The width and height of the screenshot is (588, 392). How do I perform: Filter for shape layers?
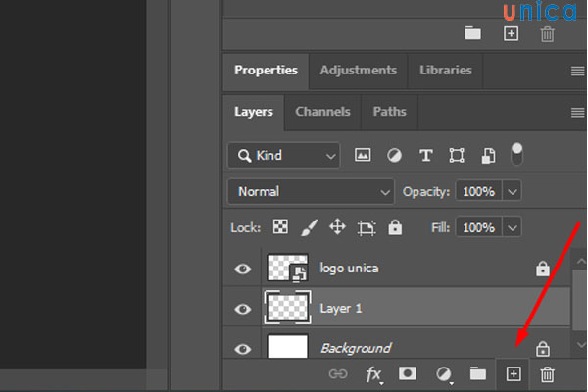click(457, 155)
